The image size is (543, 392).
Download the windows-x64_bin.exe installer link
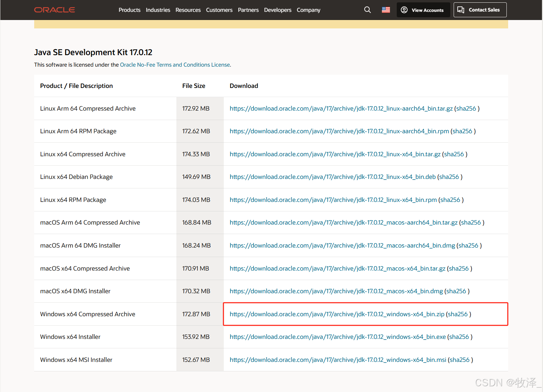(338, 337)
